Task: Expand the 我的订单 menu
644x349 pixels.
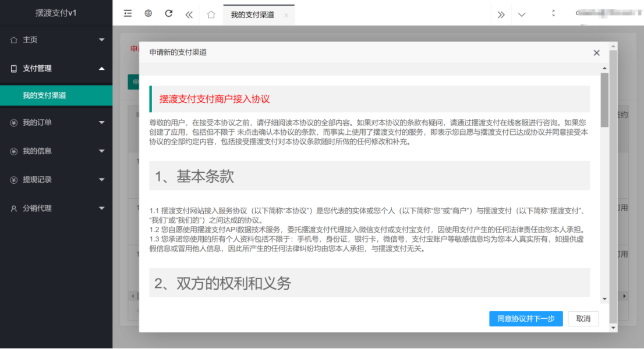Action: pyautogui.click(x=56, y=123)
